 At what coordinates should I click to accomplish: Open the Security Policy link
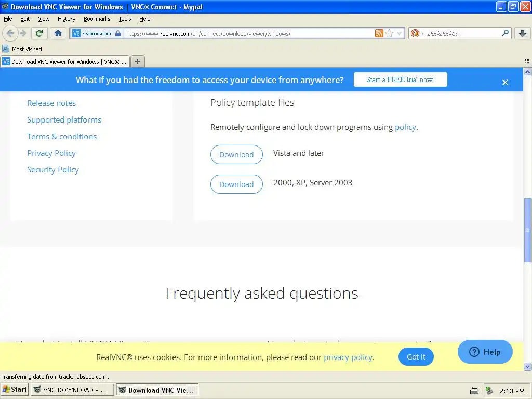pyautogui.click(x=53, y=170)
